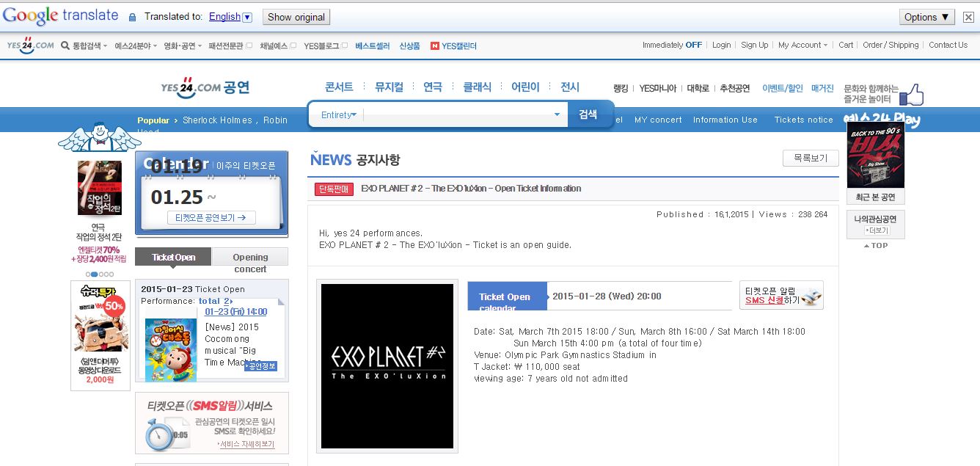Click the Sherlock Holmes popular keyword
This screenshot has width=980, height=466.
coord(217,120)
